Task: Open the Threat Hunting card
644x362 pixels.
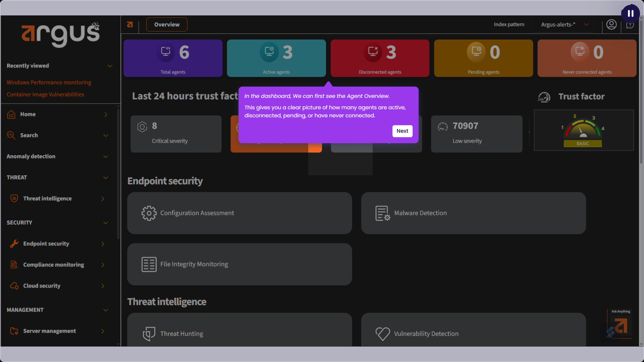Action: [x=239, y=330]
